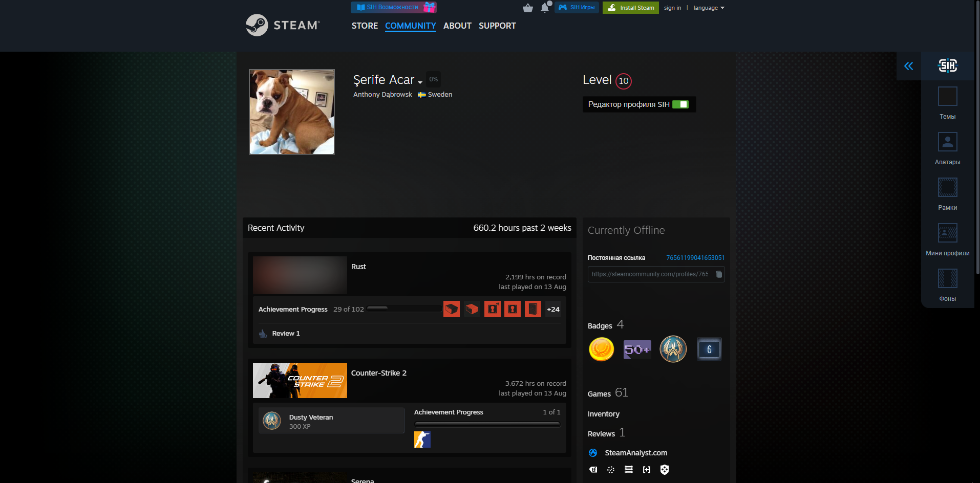Image resolution: width=980 pixels, height=483 pixels.
Task: Copy the profile permalink with copy icon
Action: [719, 274]
